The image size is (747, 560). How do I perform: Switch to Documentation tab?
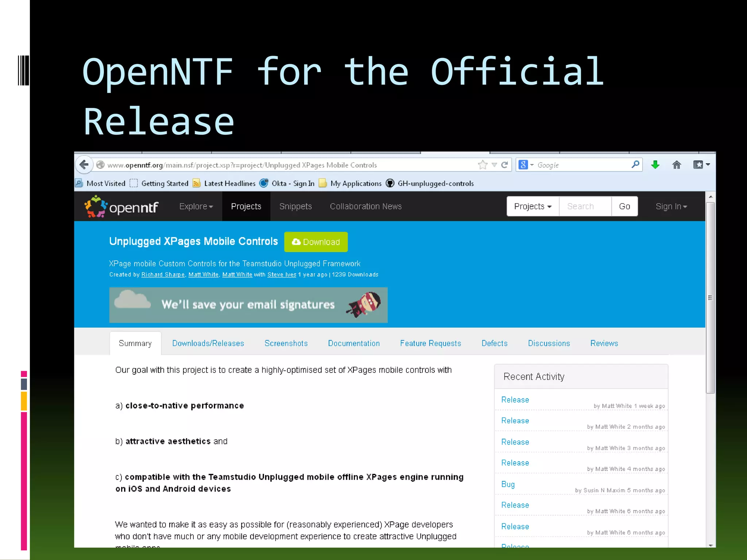point(354,343)
